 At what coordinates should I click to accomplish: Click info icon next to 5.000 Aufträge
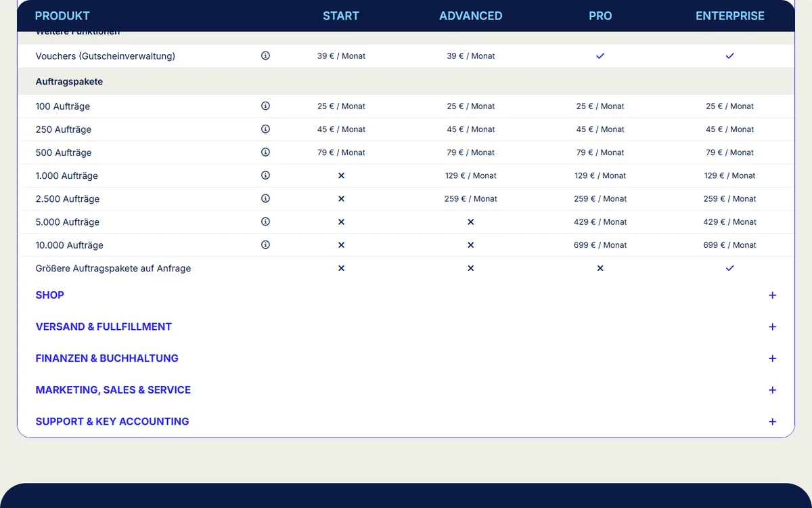265,221
